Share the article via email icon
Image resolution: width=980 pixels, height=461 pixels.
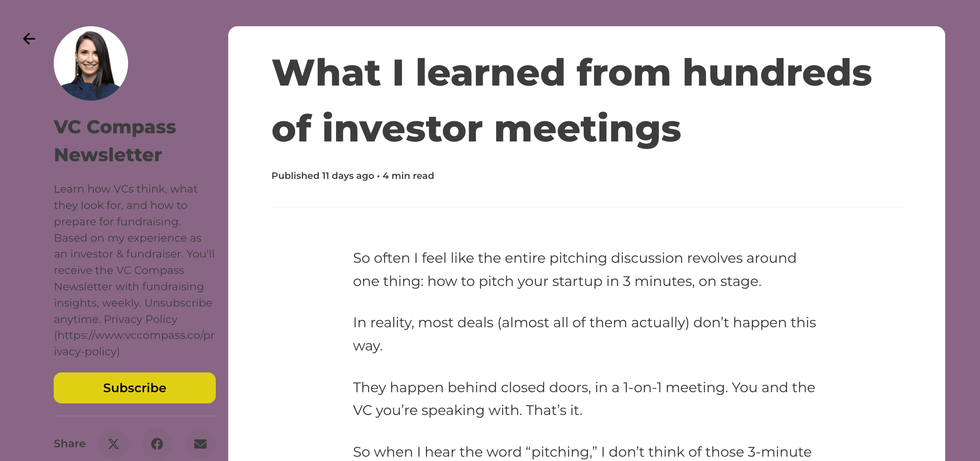(x=200, y=444)
